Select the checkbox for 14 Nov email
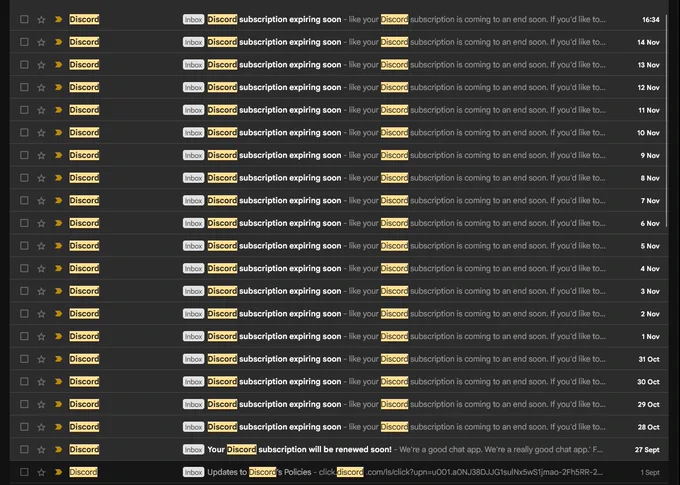This screenshot has width=680, height=485. pos(24,42)
